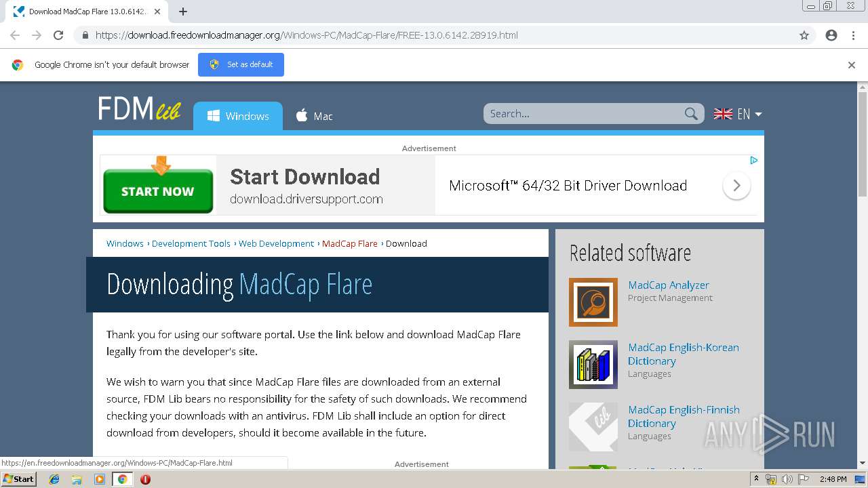The height and width of the screenshot is (488, 868).
Task: Click the page scrollbar down arrow
Action: tap(863, 464)
